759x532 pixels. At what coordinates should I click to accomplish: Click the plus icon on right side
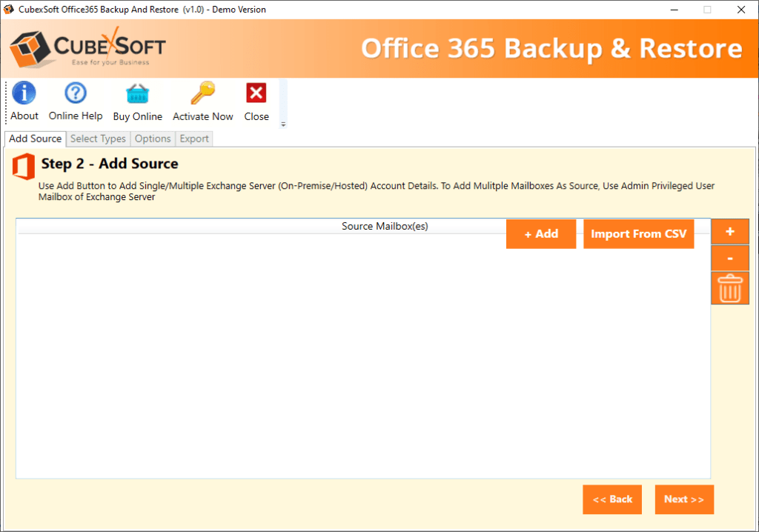(x=730, y=232)
